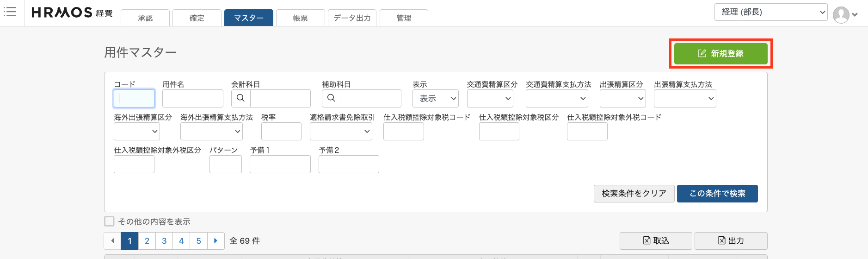Click the 補助科目 search magnifier icon
868x259 pixels.
pos(331,98)
